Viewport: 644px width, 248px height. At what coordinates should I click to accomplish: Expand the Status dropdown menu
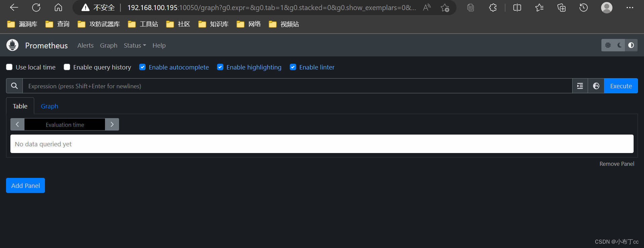135,45
